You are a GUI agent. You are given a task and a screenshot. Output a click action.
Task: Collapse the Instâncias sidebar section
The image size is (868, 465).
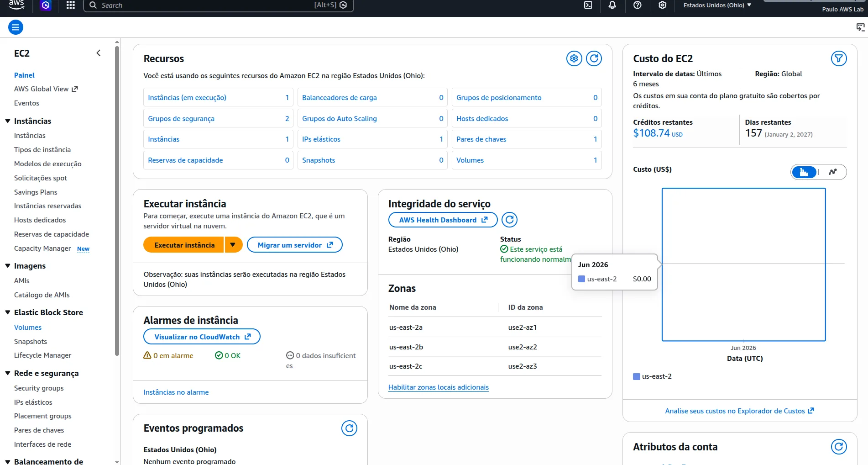tap(8, 121)
